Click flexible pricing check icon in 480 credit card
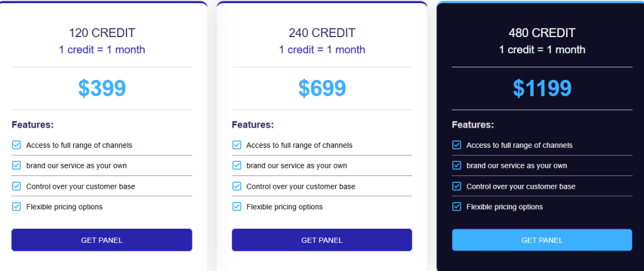 [457, 206]
